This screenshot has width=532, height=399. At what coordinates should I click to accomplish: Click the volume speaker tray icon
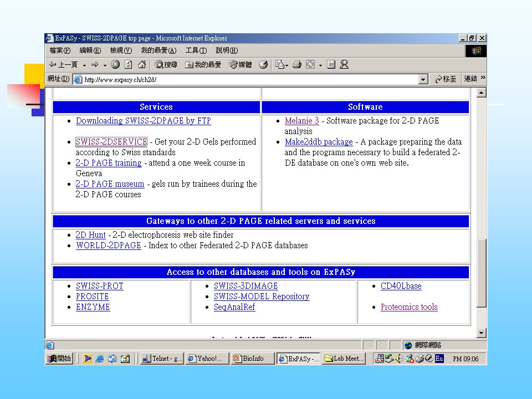[399, 359]
